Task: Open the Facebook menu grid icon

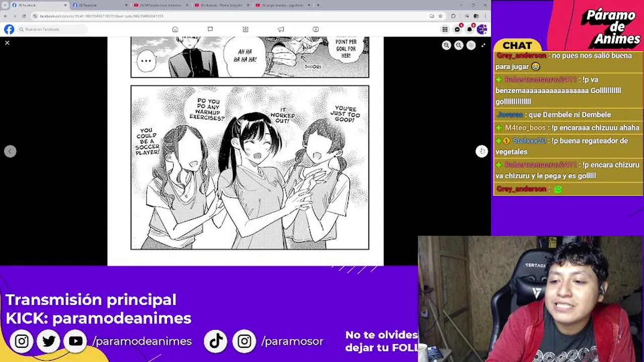Action: [445, 29]
